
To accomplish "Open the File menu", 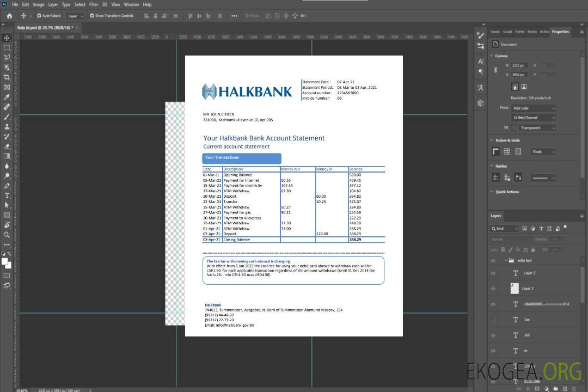I will [x=15, y=4].
